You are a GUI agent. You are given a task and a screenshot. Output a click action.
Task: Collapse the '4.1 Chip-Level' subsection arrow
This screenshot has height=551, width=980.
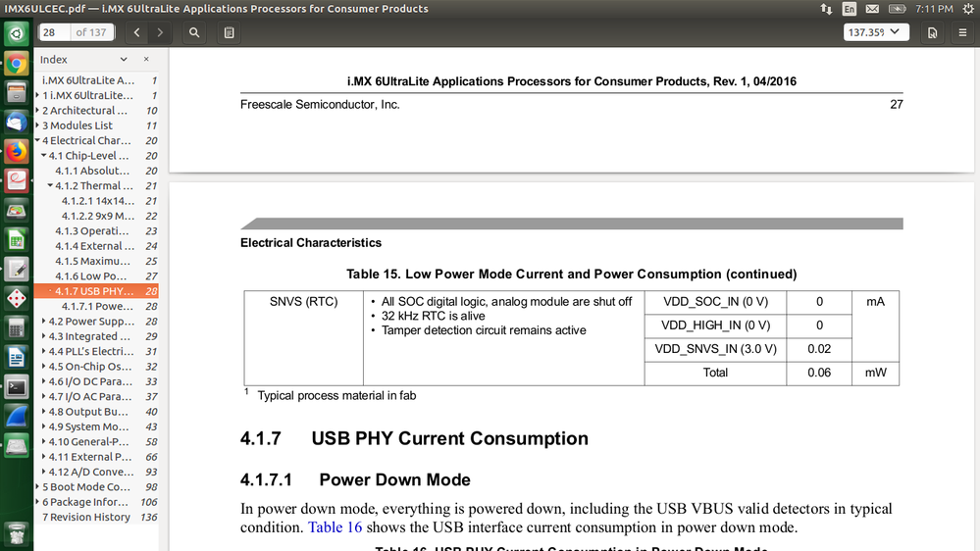44,155
